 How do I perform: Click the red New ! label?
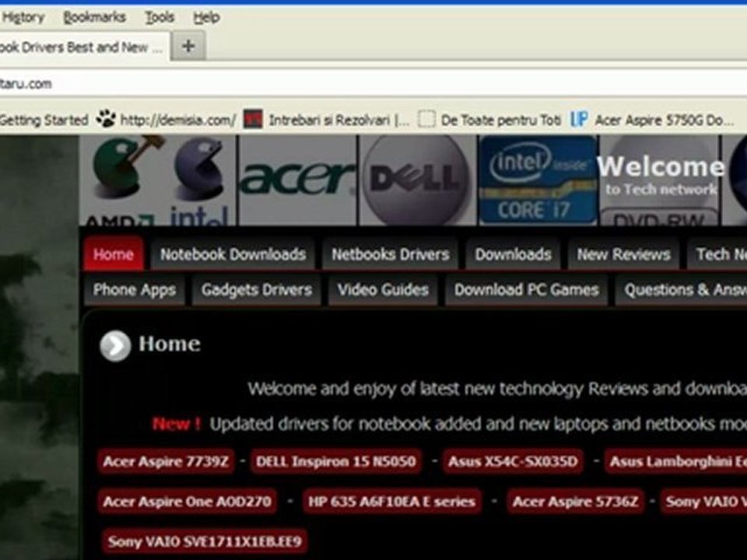coord(177,423)
